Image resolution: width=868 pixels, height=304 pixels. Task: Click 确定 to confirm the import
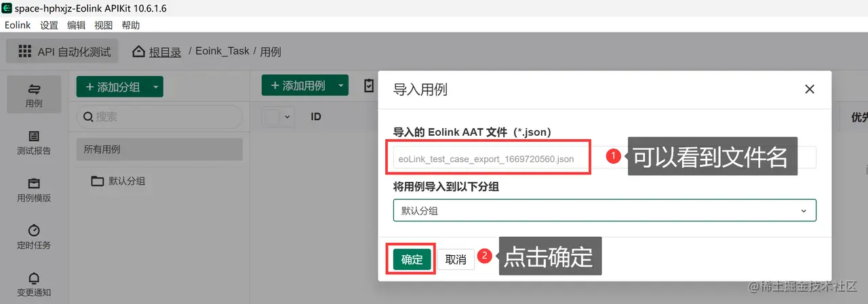pyautogui.click(x=412, y=259)
